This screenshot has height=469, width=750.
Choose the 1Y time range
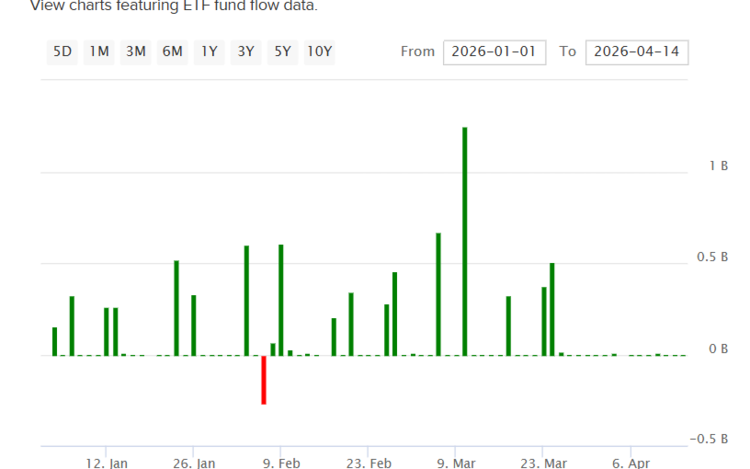tap(209, 52)
